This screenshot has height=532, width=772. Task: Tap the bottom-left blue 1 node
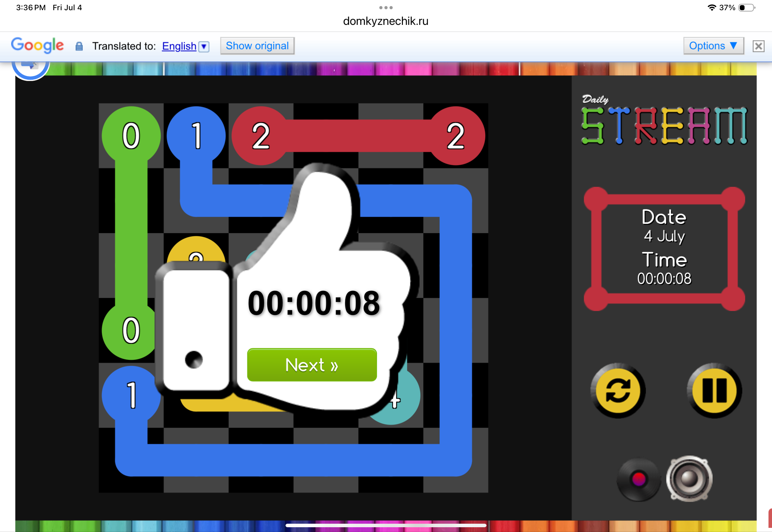click(x=131, y=395)
